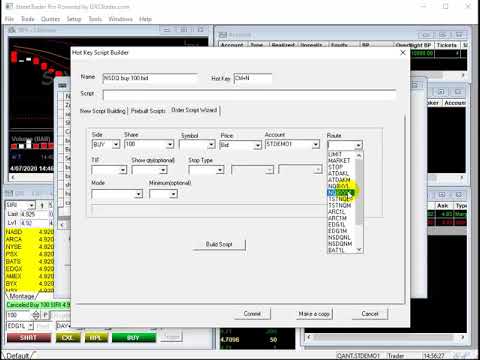Screen dimensions: 480x360
Task: Open the Setup menu
Action: pos(74,19)
